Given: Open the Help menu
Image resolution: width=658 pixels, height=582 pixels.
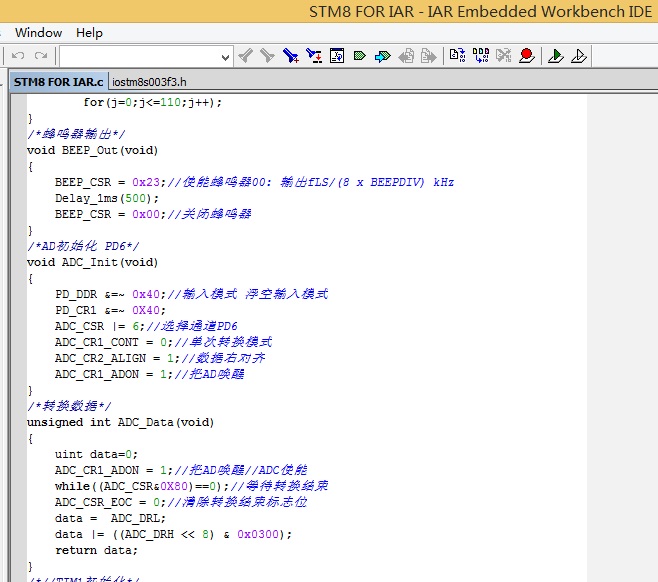Looking at the screenshot, I should coord(89,33).
